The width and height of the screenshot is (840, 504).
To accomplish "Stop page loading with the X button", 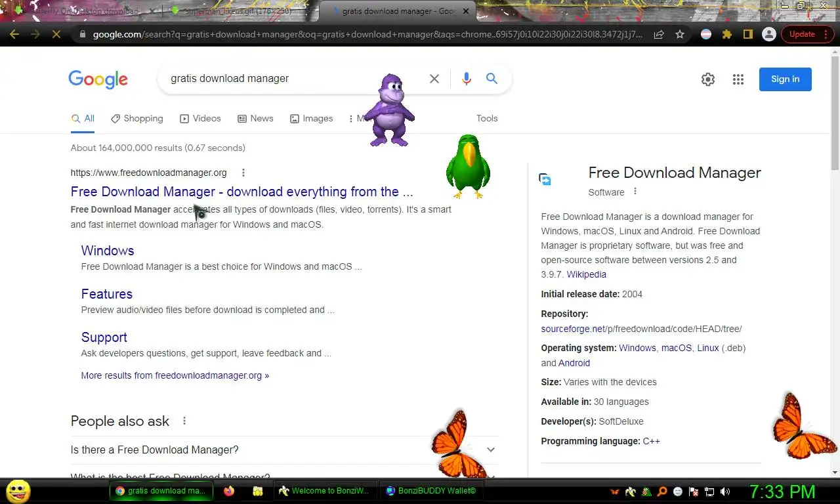I will tap(56, 34).
